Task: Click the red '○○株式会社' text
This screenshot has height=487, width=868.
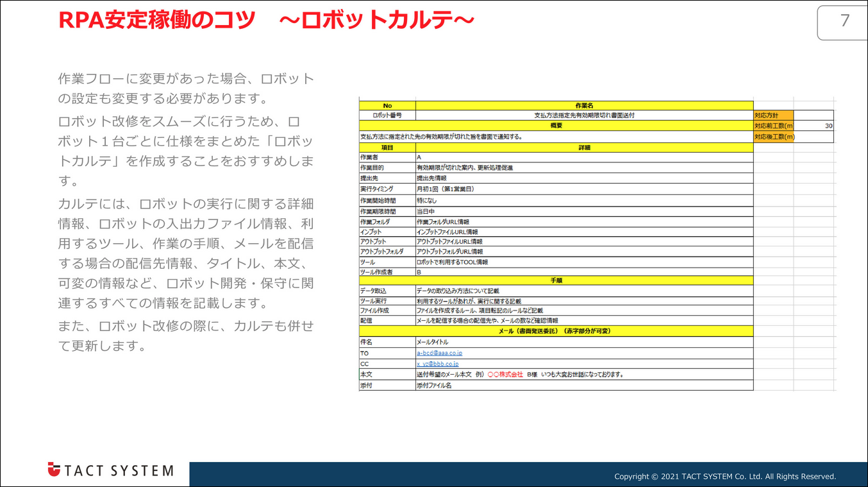Action: click(x=505, y=375)
